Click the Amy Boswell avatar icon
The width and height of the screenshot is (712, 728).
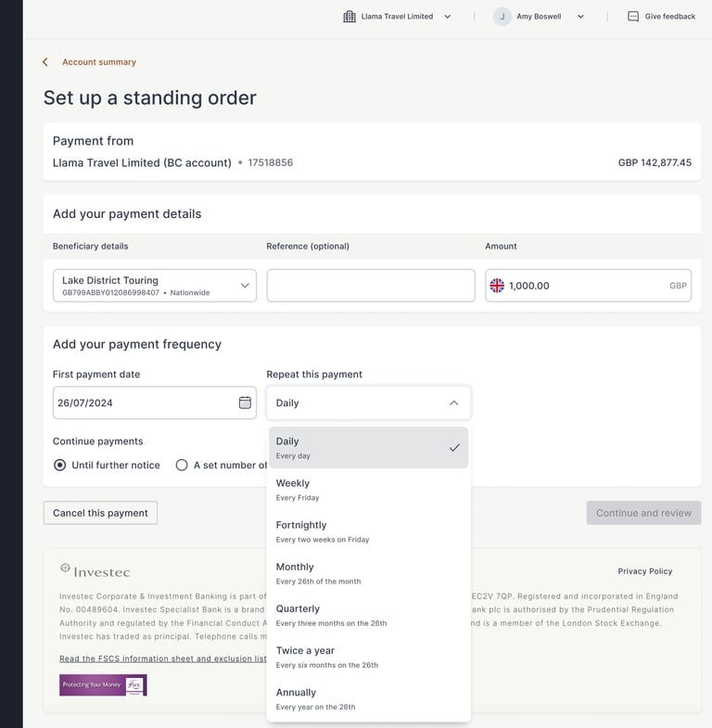(502, 17)
